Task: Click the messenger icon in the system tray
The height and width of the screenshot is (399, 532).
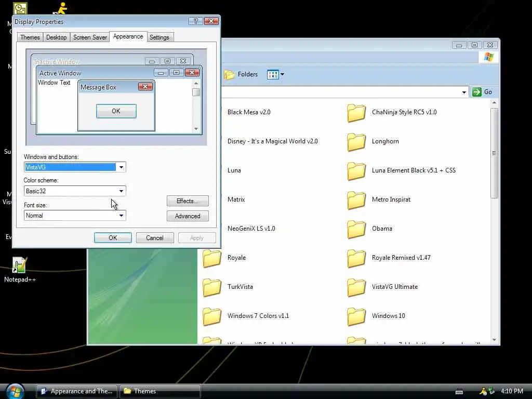Action: (x=483, y=391)
